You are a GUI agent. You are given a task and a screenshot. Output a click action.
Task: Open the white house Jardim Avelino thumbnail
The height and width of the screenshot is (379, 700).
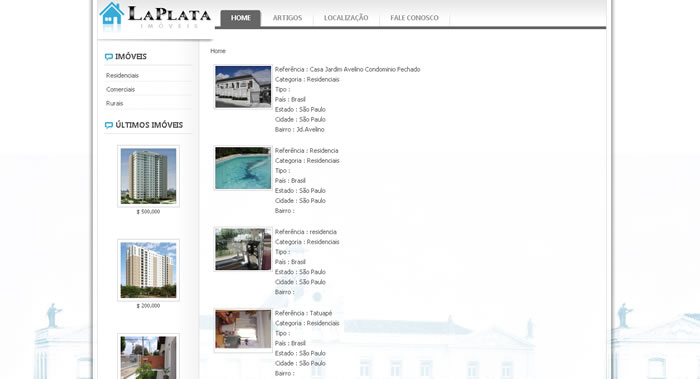pyautogui.click(x=243, y=87)
